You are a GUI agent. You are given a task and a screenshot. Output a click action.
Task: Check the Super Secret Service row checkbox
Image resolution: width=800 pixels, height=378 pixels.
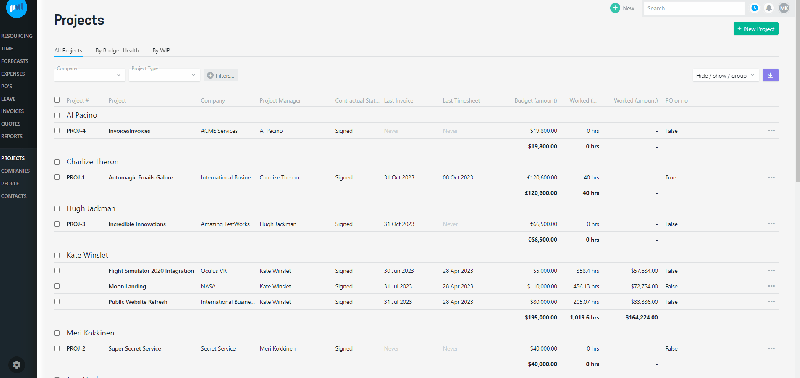[57, 349]
